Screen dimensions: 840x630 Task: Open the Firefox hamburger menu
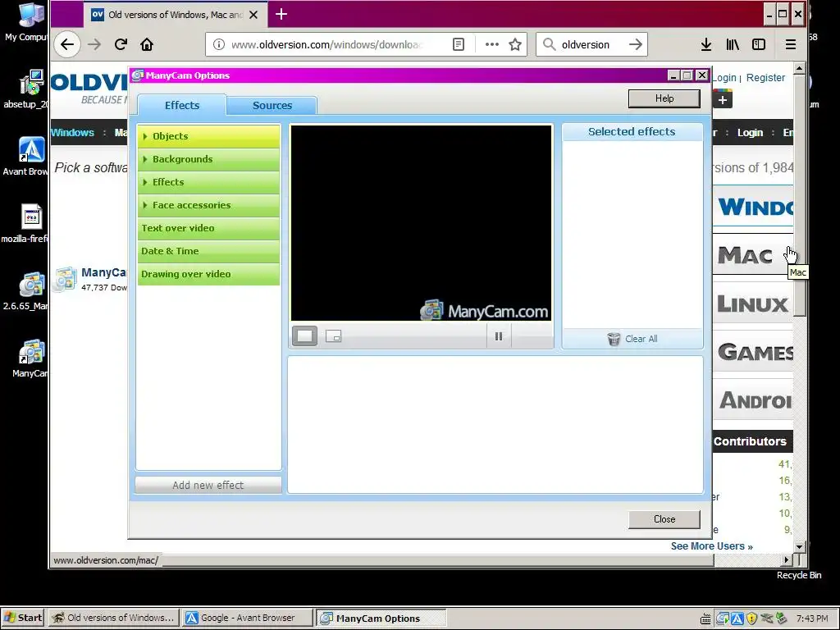coord(791,44)
